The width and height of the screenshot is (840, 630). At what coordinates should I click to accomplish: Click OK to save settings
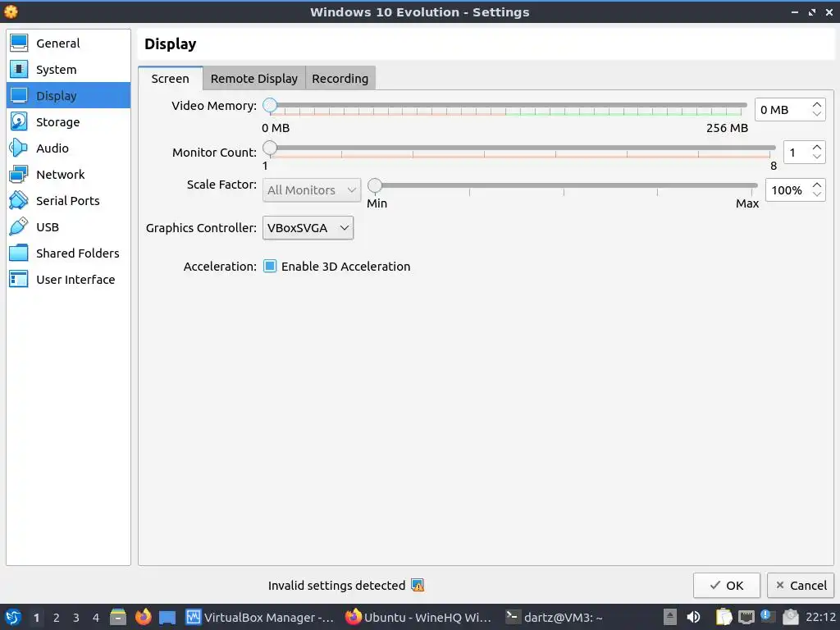727,586
